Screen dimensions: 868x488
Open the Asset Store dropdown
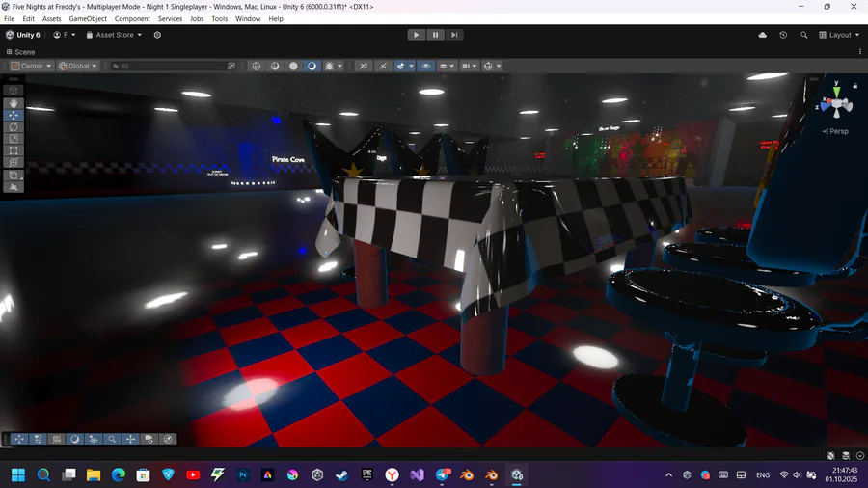tap(114, 35)
